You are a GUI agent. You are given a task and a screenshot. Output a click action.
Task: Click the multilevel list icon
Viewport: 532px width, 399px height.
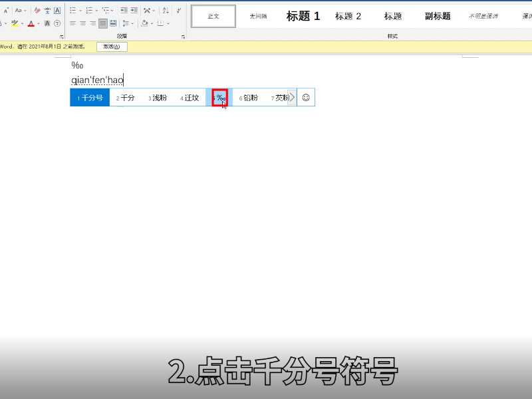point(106,9)
